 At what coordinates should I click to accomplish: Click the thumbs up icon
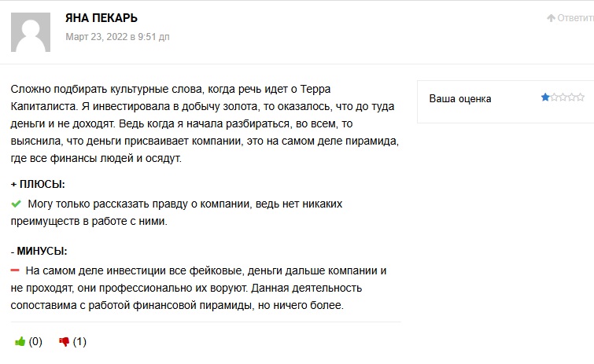tap(20, 342)
